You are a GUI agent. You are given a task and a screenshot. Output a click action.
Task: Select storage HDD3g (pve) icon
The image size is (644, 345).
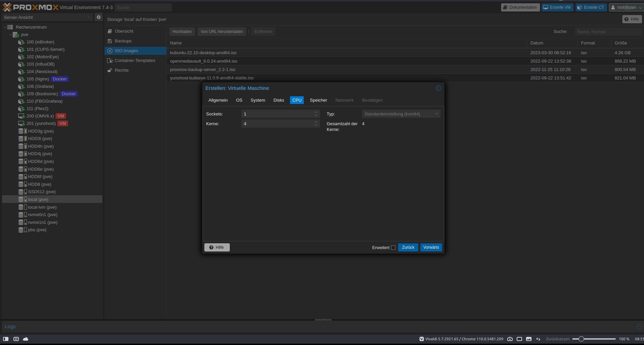click(23, 131)
